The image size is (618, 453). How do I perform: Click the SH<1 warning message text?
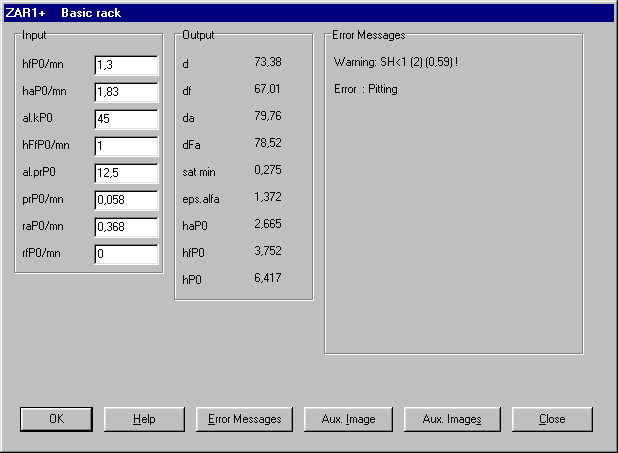(400, 63)
